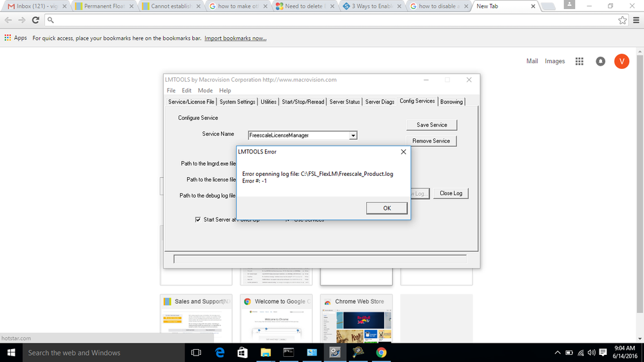Switch to the Server Status tab
Screen dimensions: 644x362
pos(345,102)
